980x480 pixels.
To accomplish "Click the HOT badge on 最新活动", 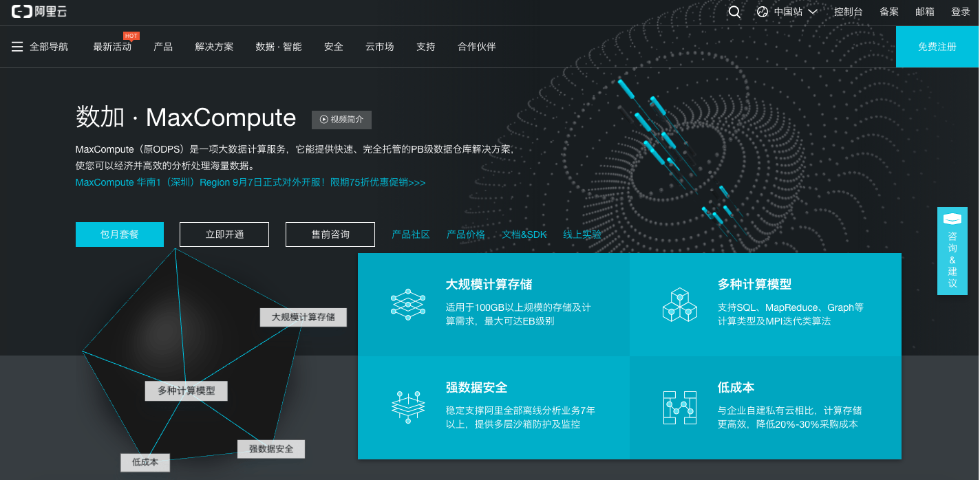I will [131, 36].
